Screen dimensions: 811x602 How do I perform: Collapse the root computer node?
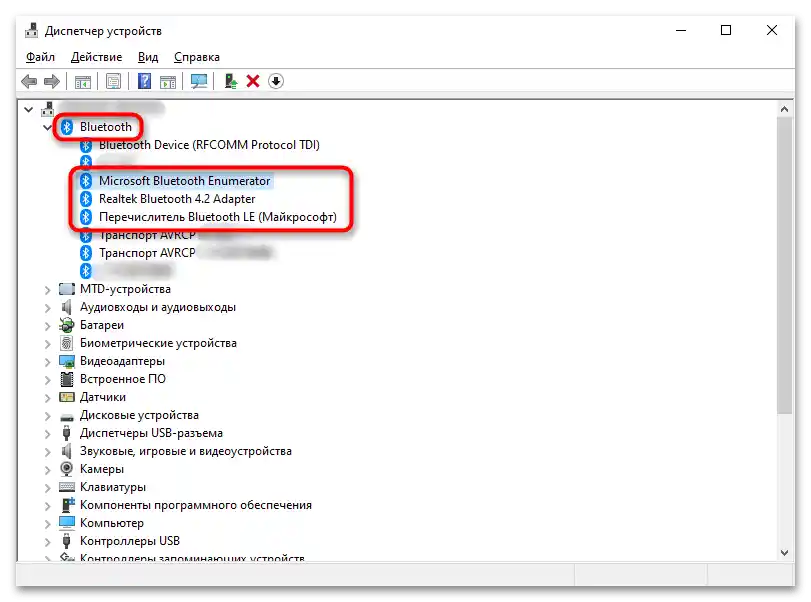point(29,109)
